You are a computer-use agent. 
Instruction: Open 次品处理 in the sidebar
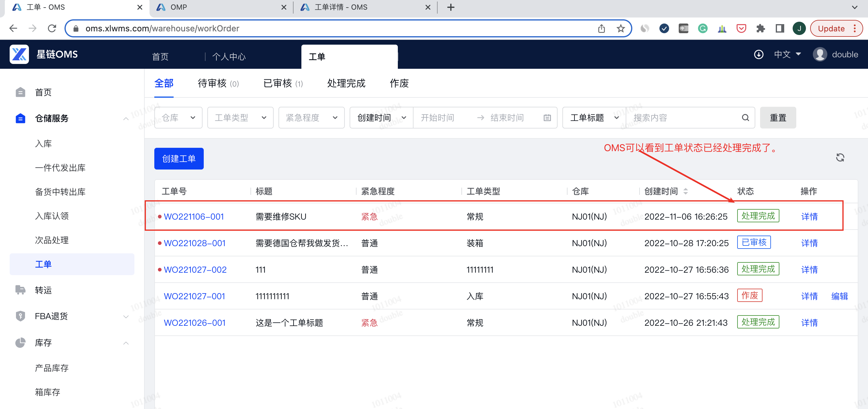tap(52, 240)
